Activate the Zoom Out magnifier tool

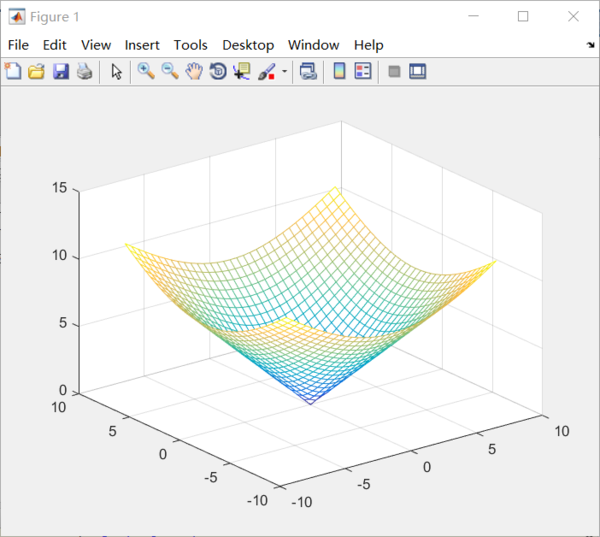tap(170, 71)
